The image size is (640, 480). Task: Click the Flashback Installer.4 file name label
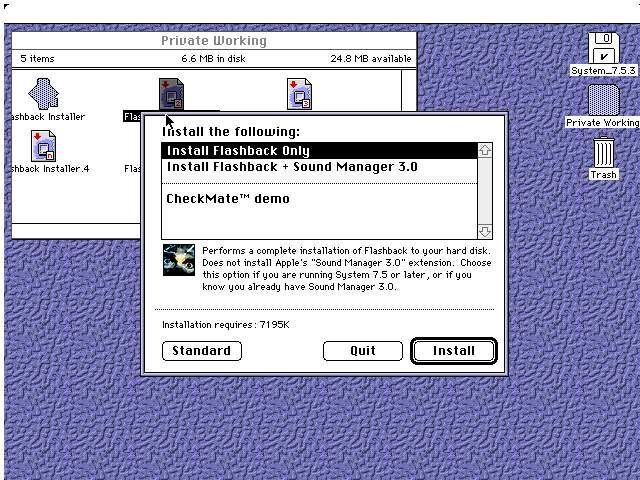click(49, 169)
